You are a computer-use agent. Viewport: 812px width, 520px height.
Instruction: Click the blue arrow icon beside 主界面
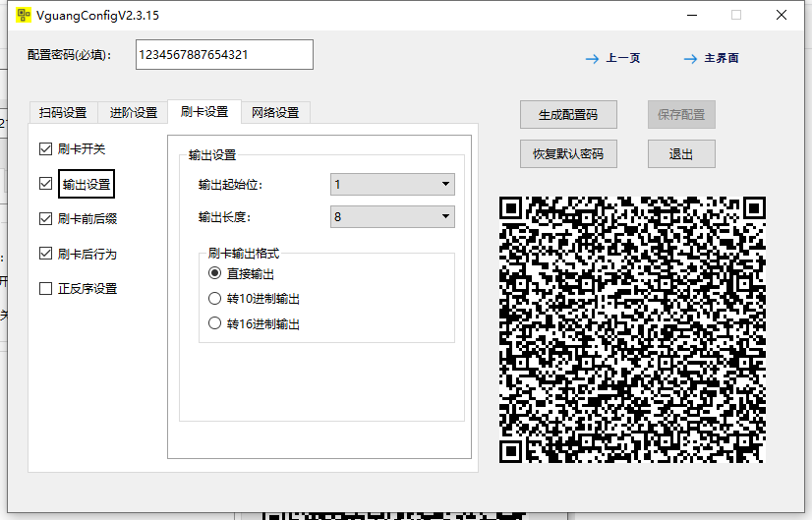point(690,59)
